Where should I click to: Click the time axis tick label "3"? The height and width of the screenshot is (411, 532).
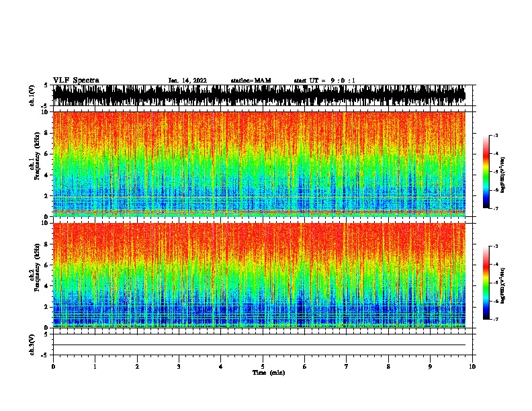(x=179, y=367)
